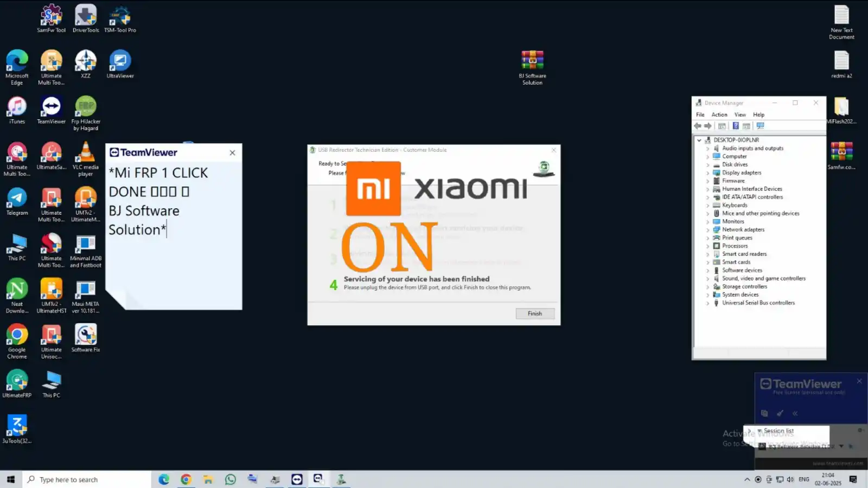Open SamFw Tool desktop shortcut
The width and height of the screenshot is (868, 488).
point(51,18)
